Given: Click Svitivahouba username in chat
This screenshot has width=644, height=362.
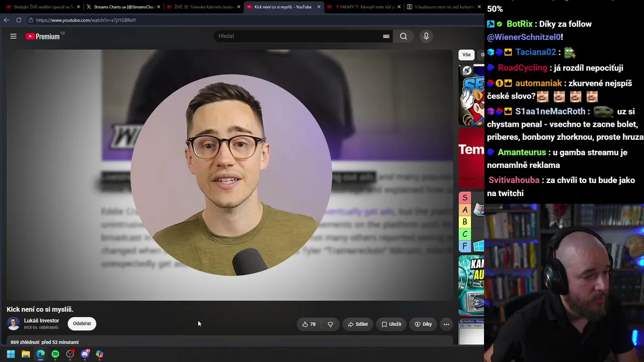Looking at the screenshot, I should tap(514, 180).
